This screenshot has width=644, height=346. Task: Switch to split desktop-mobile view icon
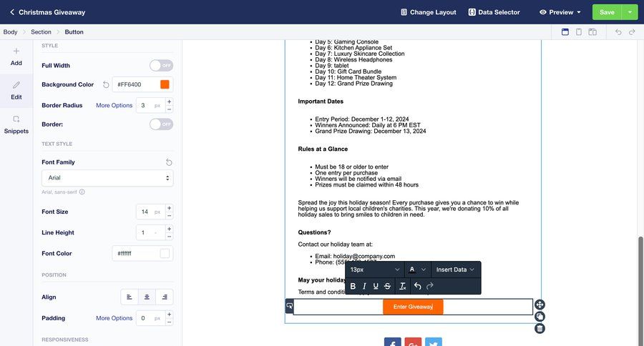point(592,32)
